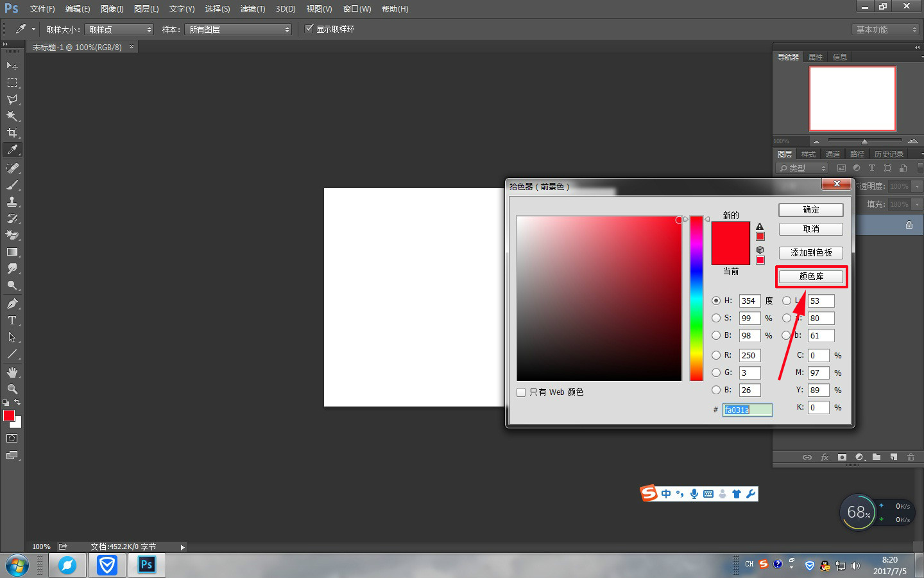
Task: Click the 确定 button
Action: 811,210
